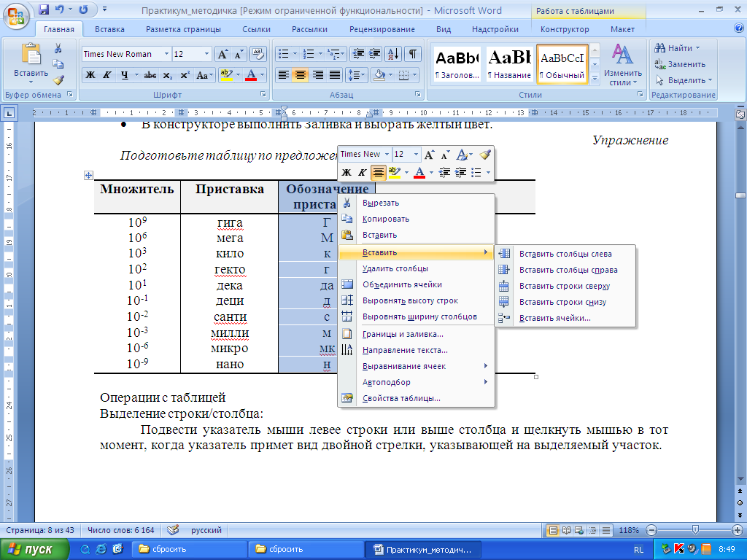Toggle italic in ribbon
Viewport: 747px width, 560px height.
(x=107, y=75)
